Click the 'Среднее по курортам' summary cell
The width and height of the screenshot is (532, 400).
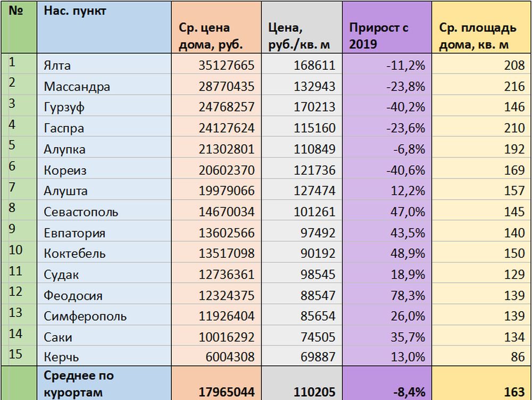point(79,383)
